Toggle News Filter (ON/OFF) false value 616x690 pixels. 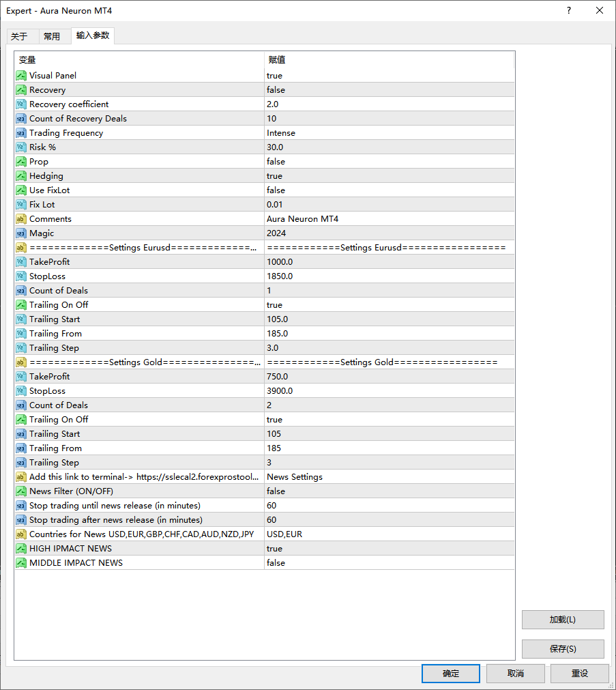click(389, 491)
